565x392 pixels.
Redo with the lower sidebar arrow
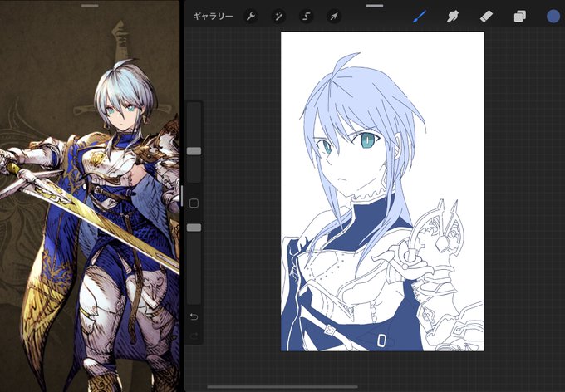point(194,336)
